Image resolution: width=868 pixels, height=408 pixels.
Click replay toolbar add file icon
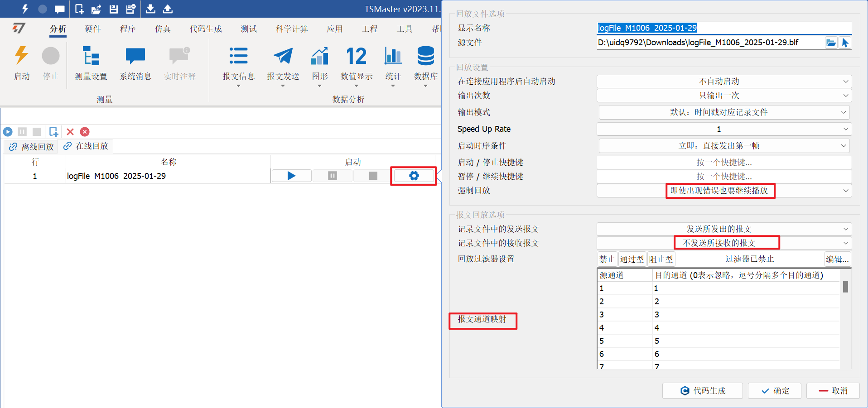pos(53,132)
